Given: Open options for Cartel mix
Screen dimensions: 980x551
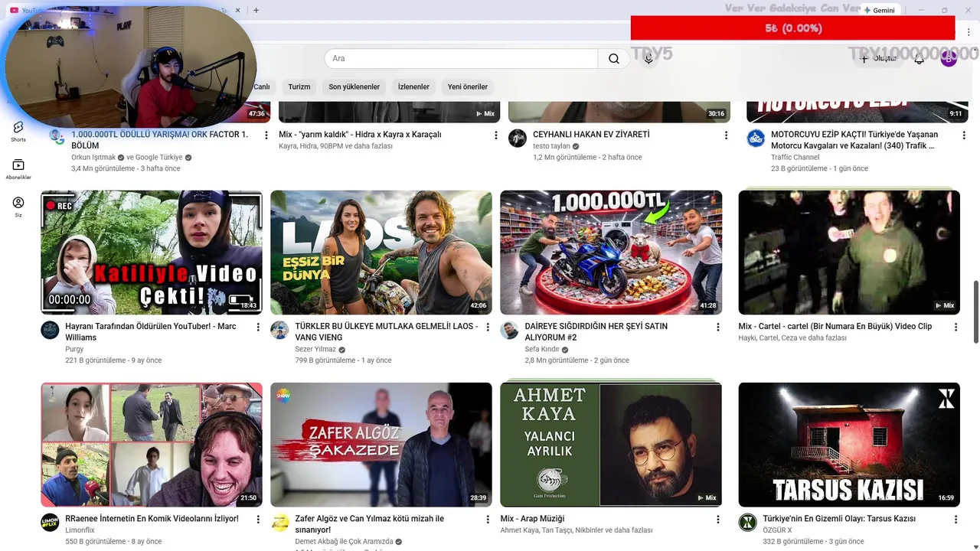Looking at the screenshot, I should (x=955, y=327).
